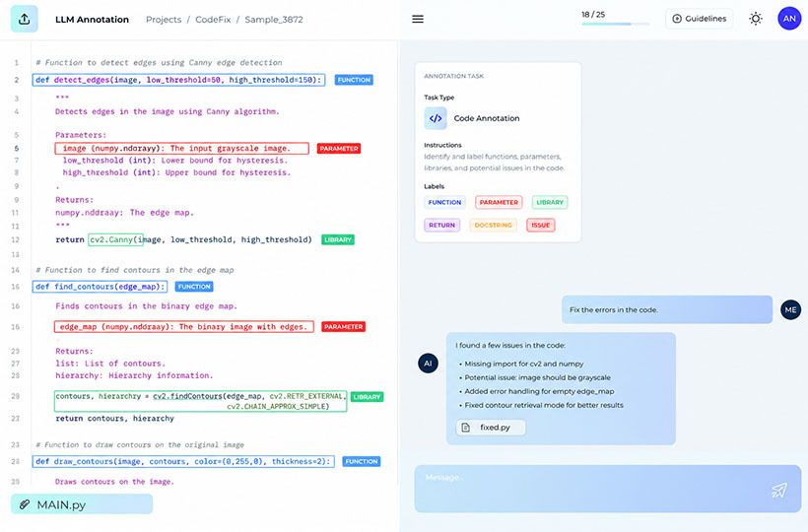The width and height of the screenshot is (808, 532).
Task: Open the fixed.py attachment
Action: pyautogui.click(x=491, y=428)
